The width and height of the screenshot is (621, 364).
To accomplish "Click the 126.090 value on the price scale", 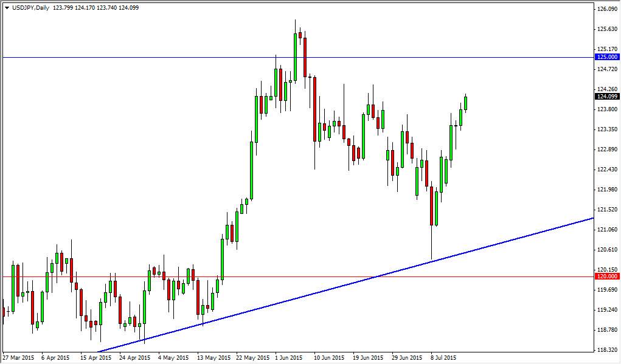I will 606,8.
